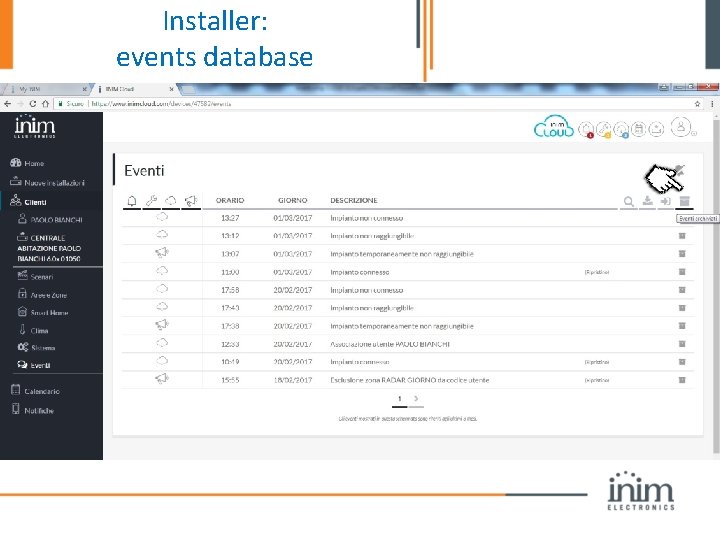Open Calendario in the sidebar

pyautogui.click(x=35, y=391)
